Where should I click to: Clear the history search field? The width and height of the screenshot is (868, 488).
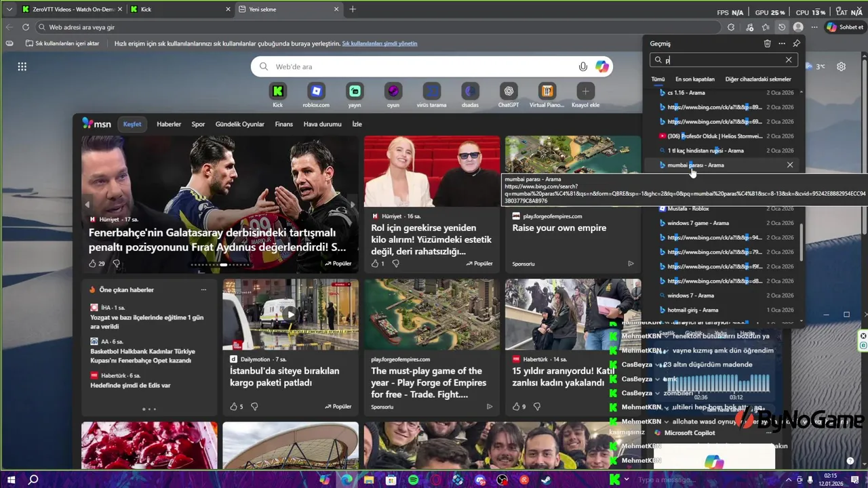789,60
